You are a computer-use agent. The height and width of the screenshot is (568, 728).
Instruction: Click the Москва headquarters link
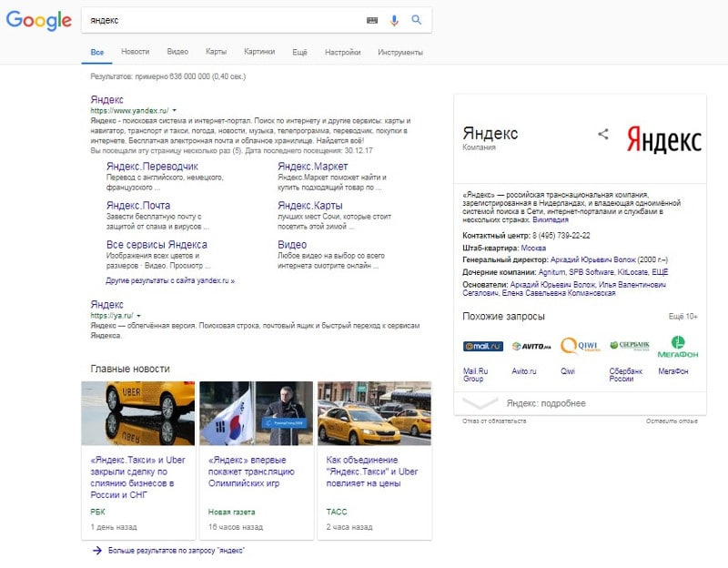coord(533,248)
